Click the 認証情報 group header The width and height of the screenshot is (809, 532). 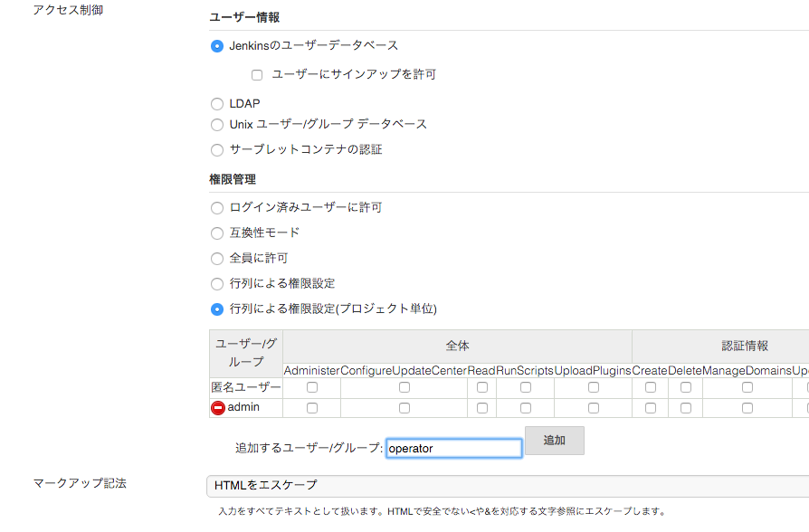[x=745, y=346]
